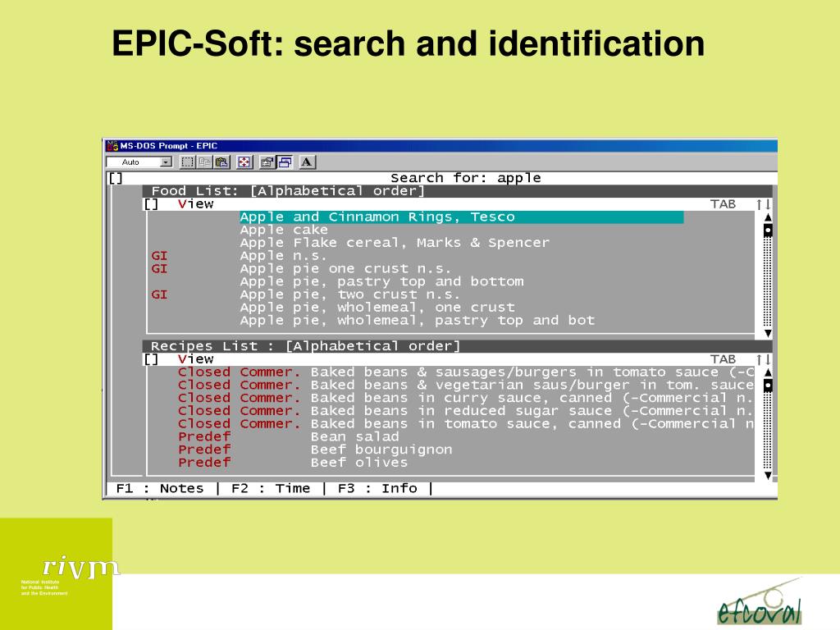Screen dimensions: 840x630
Task: Click the GI marker beside 'Apple n.s.'
Action: (159, 256)
